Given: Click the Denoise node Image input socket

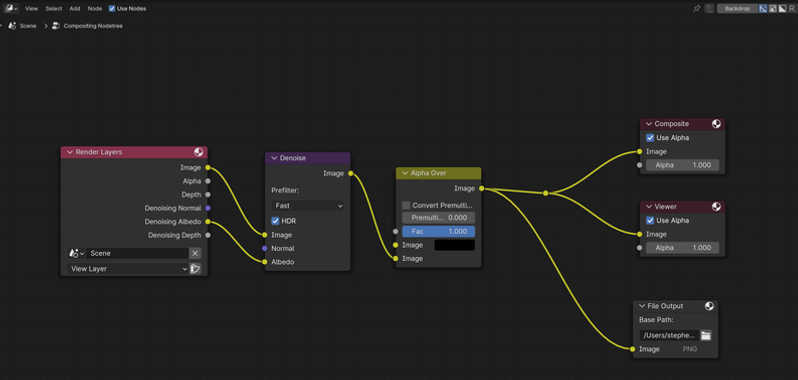Looking at the screenshot, I should [x=265, y=235].
